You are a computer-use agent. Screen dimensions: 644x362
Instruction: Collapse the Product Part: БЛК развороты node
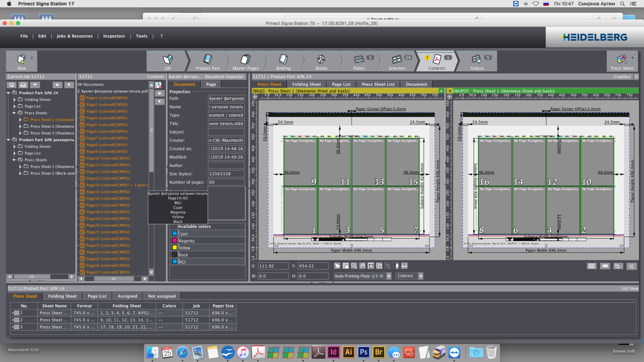(x=9, y=140)
